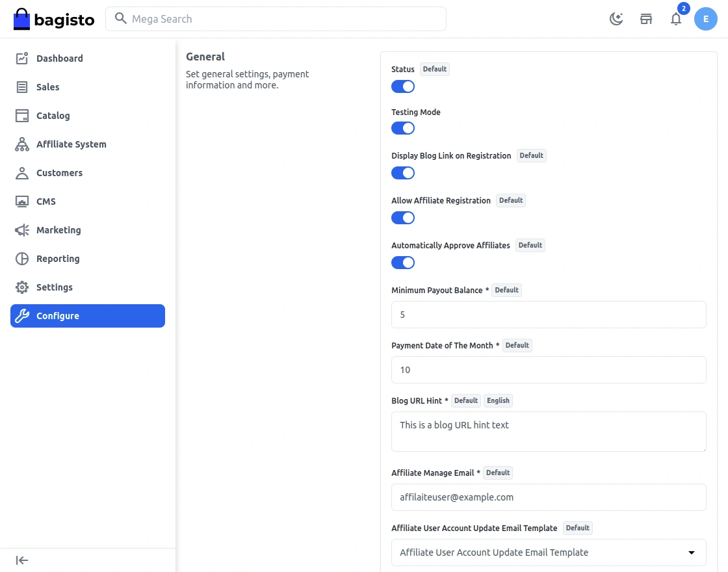Viewport: 728px width, 572px height.
Task: Collapse the sidebar with arrow icon
Action: [x=22, y=560]
